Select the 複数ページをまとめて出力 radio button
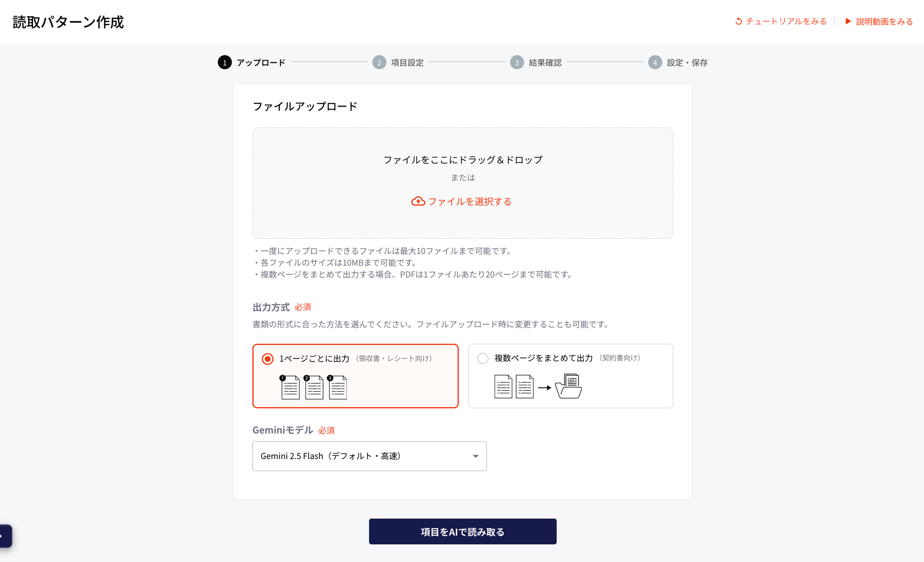This screenshot has height=562, width=924. coord(483,358)
